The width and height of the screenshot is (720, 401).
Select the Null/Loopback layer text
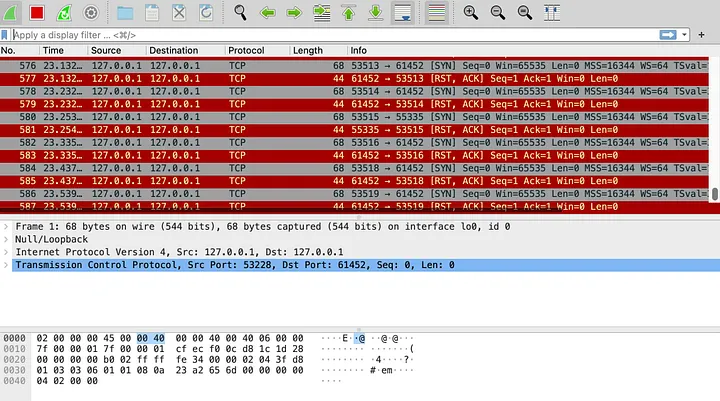(51, 239)
